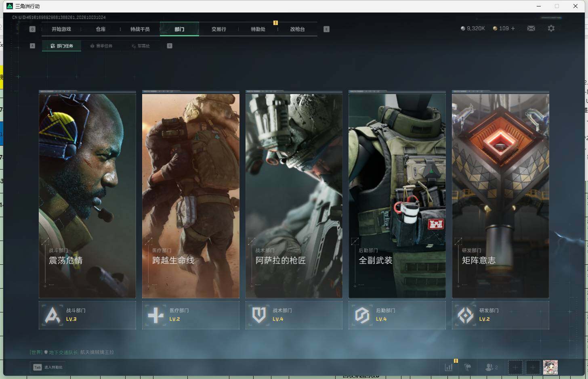Click the D key hint after 军需处
The width and height of the screenshot is (588, 379).
tap(170, 46)
